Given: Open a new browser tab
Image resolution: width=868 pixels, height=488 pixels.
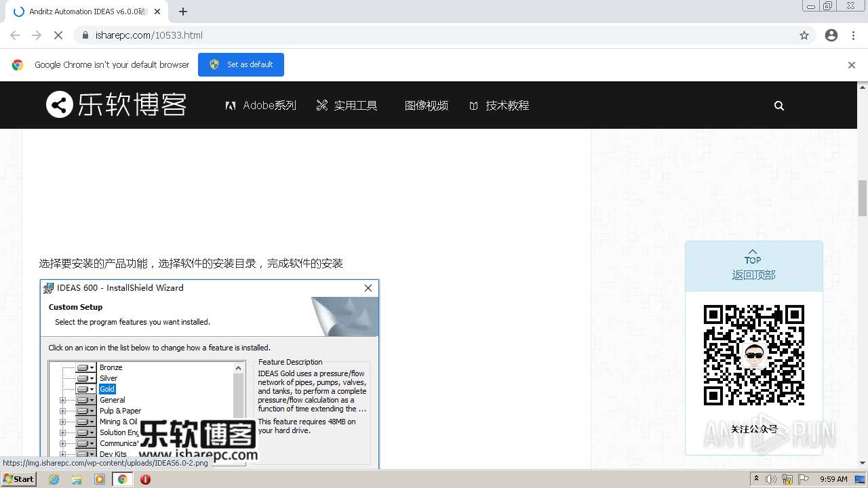Looking at the screenshot, I should pyautogui.click(x=183, y=12).
